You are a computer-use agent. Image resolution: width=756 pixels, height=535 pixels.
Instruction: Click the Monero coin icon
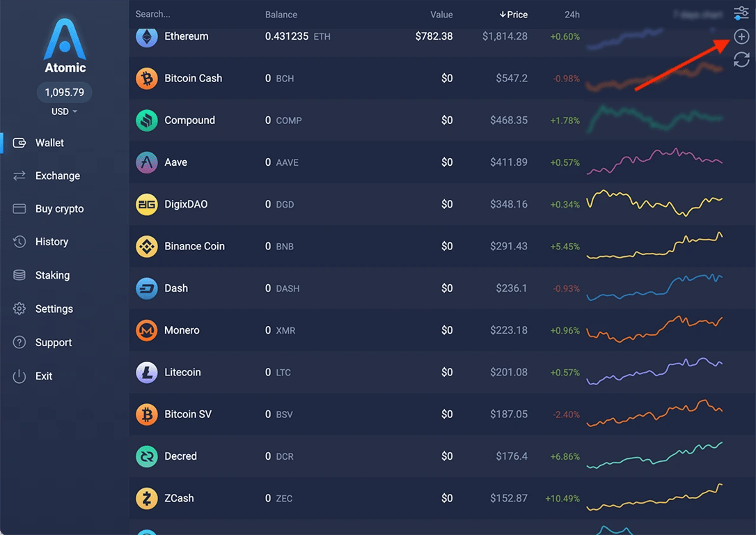[147, 330]
